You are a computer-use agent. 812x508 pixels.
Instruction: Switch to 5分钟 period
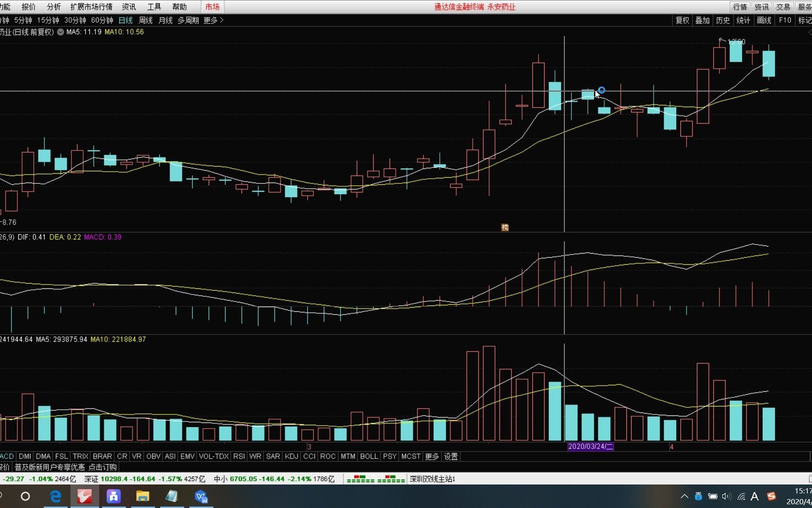coord(23,20)
